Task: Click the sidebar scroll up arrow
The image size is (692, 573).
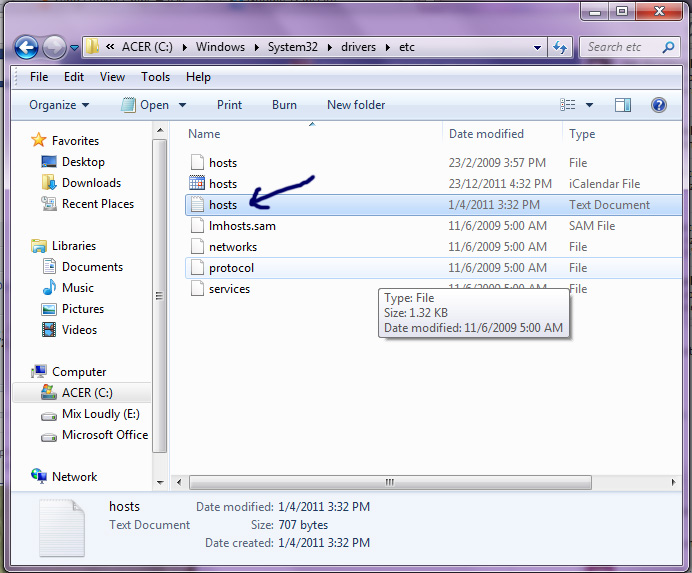Action: tap(160, 130)
